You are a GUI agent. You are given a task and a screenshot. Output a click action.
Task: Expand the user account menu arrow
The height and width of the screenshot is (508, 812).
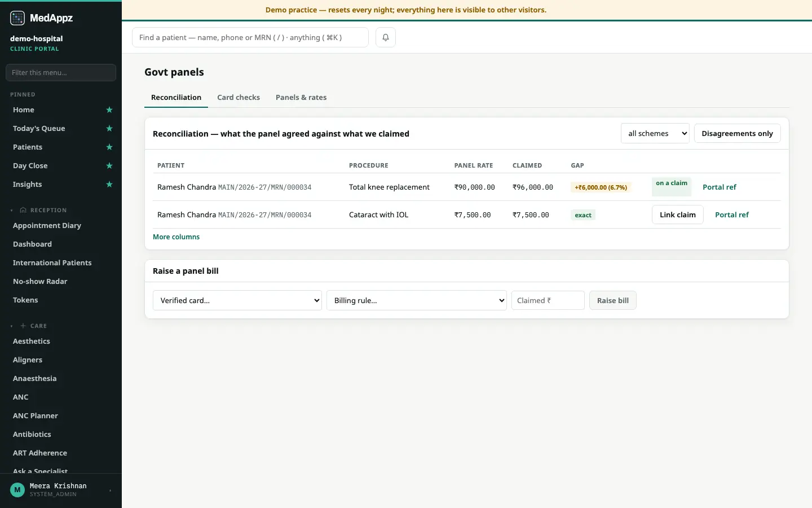111,491
